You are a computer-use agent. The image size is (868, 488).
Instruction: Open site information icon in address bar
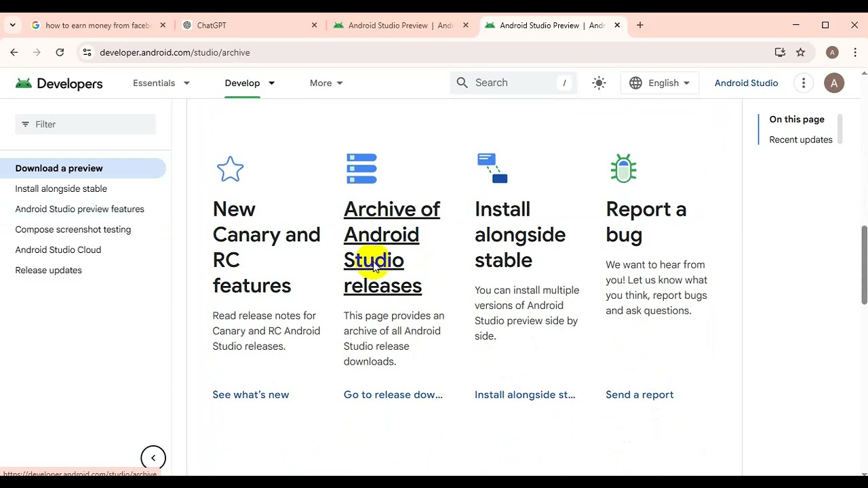pyautogui.click(x=86, y=52)
